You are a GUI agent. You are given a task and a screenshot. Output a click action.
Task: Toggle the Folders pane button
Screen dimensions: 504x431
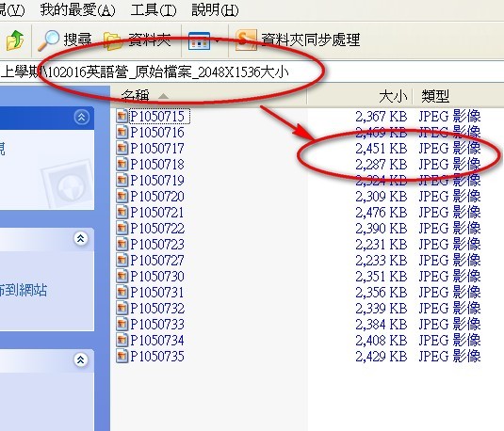click(x=138, y=40)
